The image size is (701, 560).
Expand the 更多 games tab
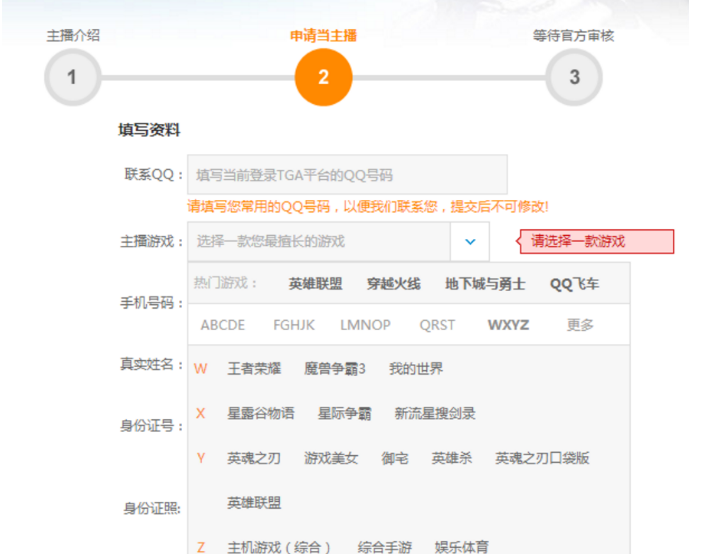click(580, 325)
